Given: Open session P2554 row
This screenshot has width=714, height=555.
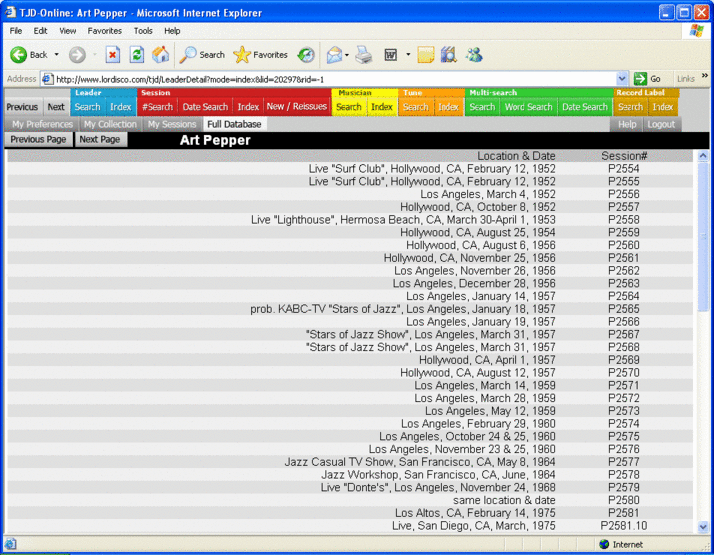Looking at the screenshot, I should pos(350,169).
